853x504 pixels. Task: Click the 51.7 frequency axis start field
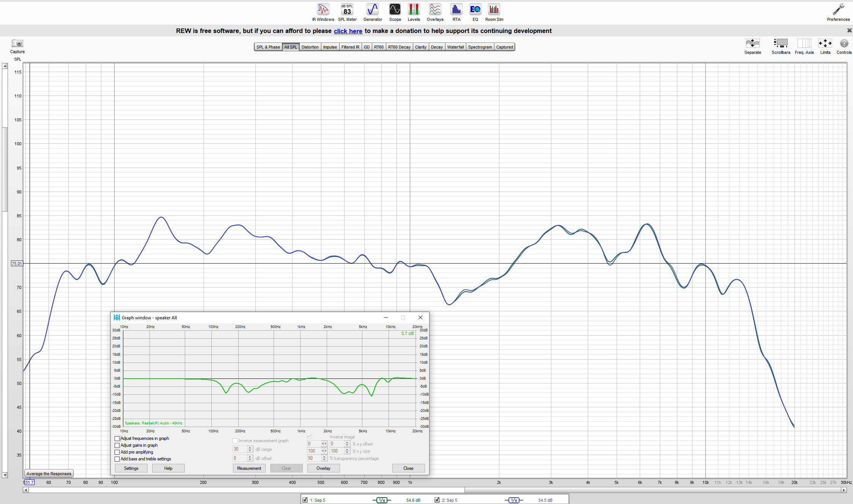[29, 482]
